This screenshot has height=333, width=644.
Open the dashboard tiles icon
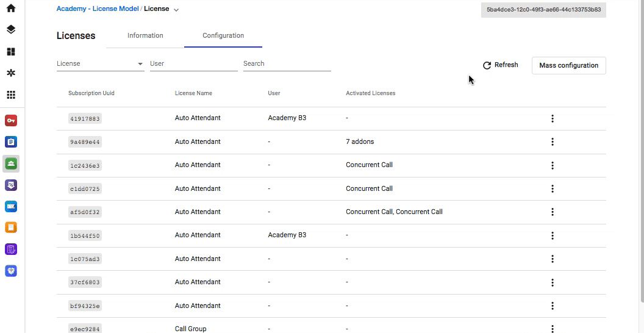point(11,52)
